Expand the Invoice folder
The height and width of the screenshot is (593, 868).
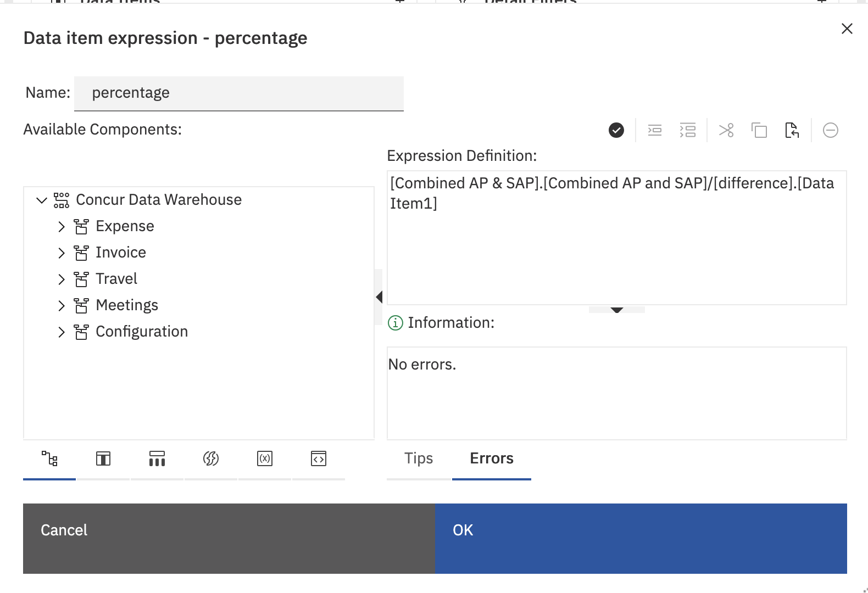tap(62, 253)
